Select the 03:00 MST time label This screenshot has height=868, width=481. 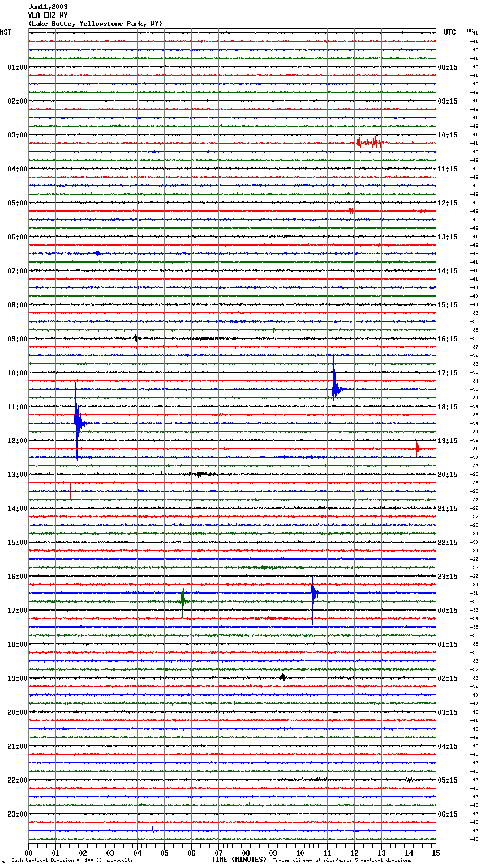pos(17,135)
